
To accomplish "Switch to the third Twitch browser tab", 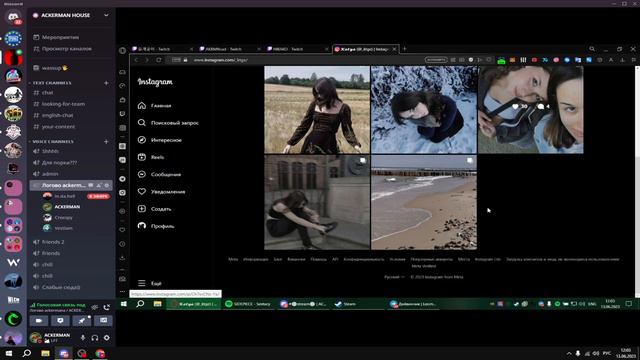I will click(x=298, y=49).
